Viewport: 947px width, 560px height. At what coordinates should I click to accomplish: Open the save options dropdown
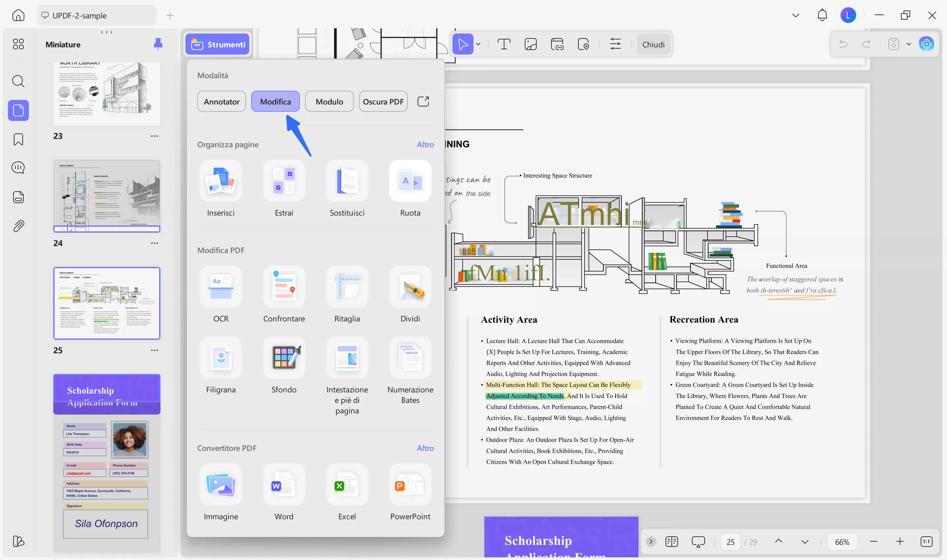(x=909, y=44)
